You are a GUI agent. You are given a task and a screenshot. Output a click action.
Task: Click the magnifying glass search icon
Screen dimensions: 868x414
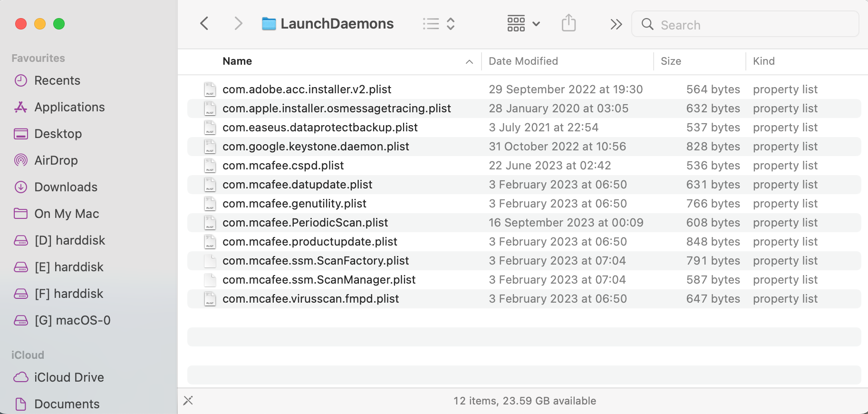click(x=647, y=24)
